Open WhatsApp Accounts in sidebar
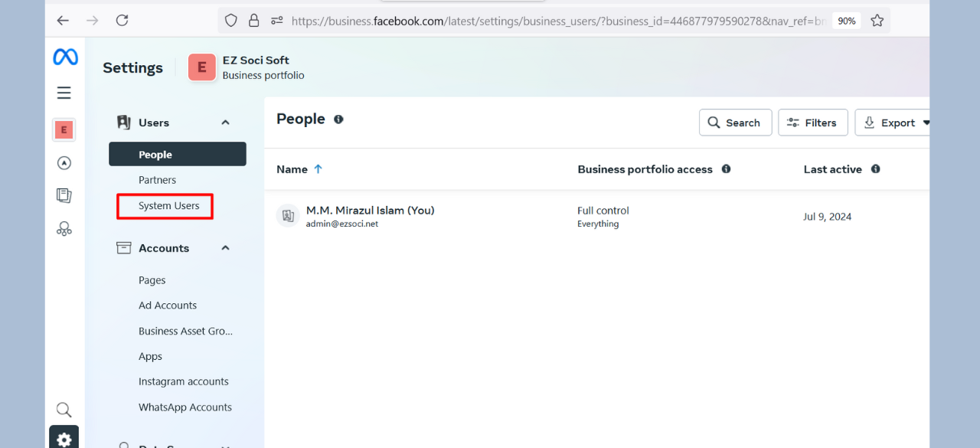The width and height of the screenshot is (980, 448). pos(185,407)
